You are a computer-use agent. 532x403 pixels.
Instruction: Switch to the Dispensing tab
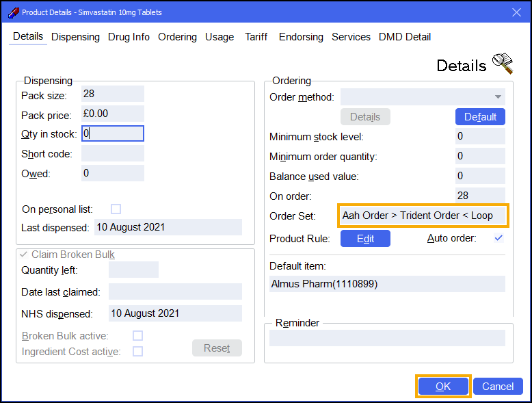tap(75, 37)
